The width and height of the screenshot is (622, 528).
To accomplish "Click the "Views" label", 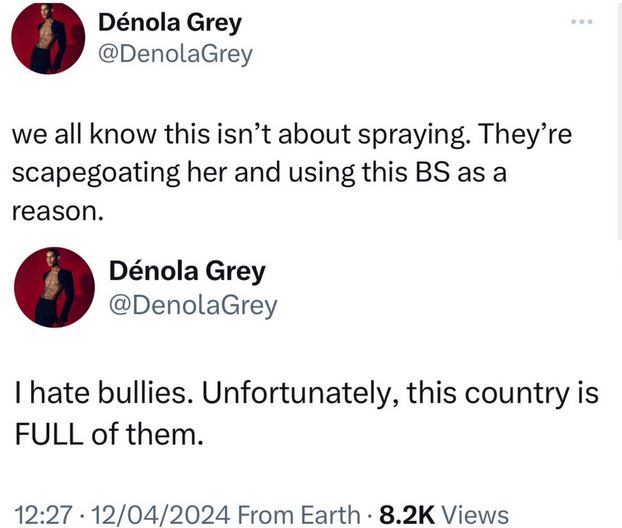I will coord(476,515).
